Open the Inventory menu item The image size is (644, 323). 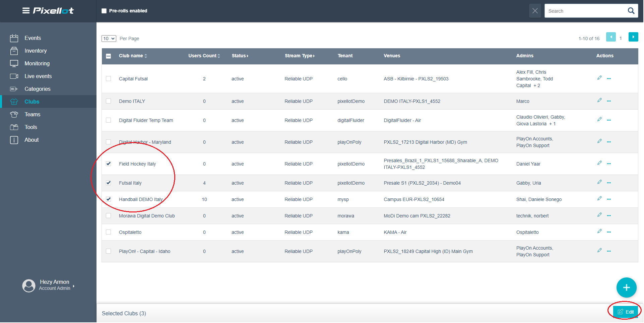point(36,51)
